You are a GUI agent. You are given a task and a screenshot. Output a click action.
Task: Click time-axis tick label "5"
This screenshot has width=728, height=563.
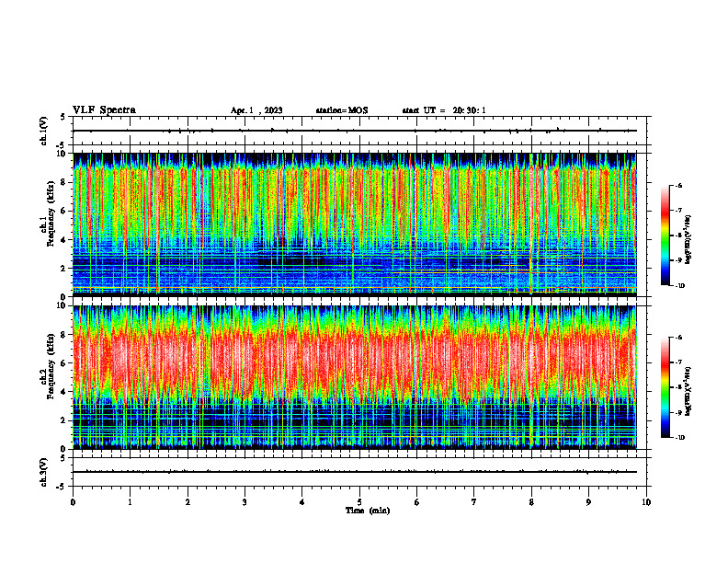(359, 502)
